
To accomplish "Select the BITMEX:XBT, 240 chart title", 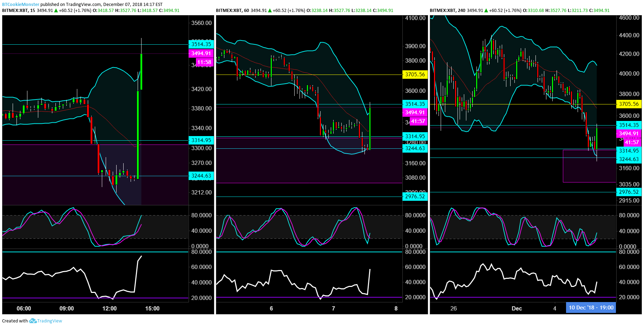I will tap(448, 10).
